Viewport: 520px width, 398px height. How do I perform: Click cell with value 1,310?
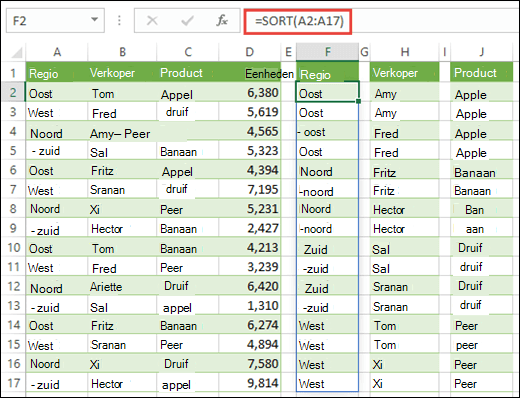[250, 305]
